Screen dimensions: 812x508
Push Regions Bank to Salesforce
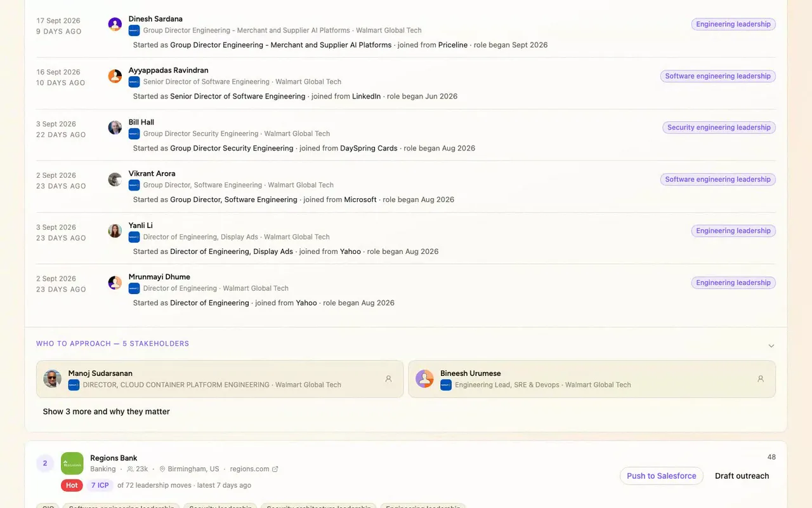662,476
